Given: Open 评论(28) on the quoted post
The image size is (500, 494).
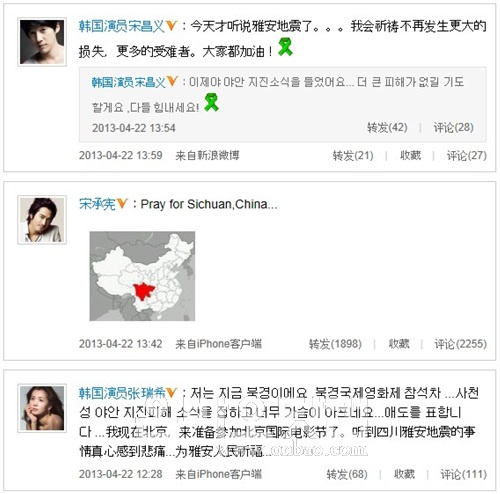Looking at the screenshot, I should 453,127.
